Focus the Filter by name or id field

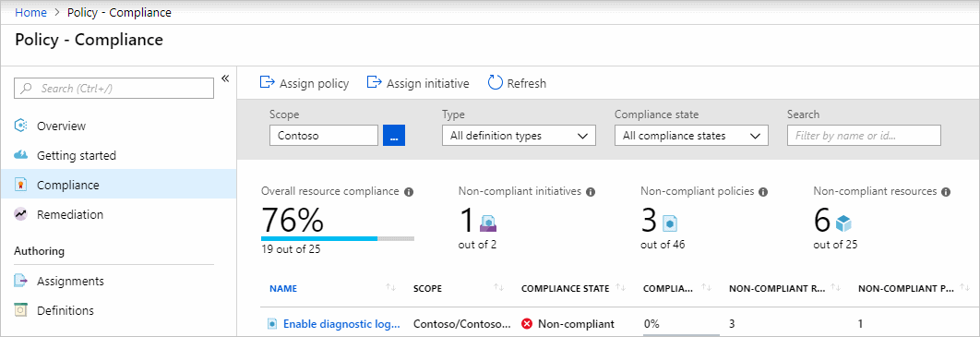[864, 136]
